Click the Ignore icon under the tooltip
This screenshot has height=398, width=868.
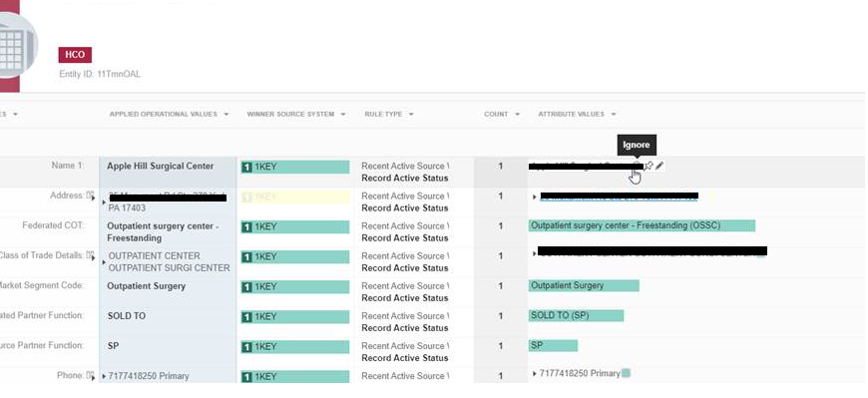637,166
